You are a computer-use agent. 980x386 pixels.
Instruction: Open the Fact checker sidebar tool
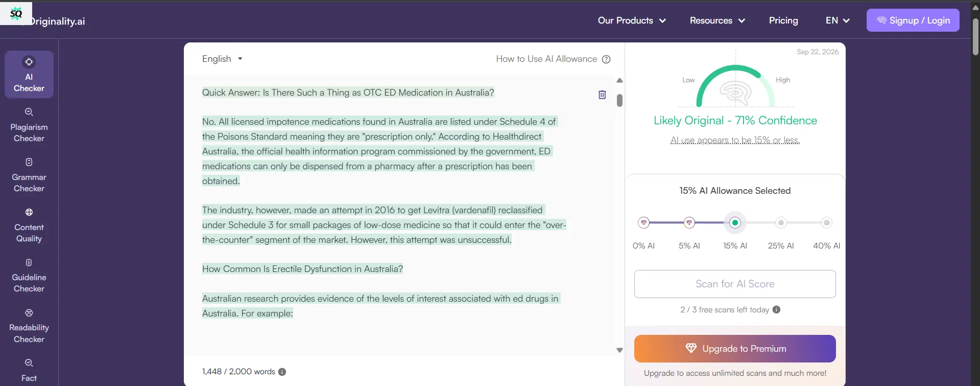point(29,370)
